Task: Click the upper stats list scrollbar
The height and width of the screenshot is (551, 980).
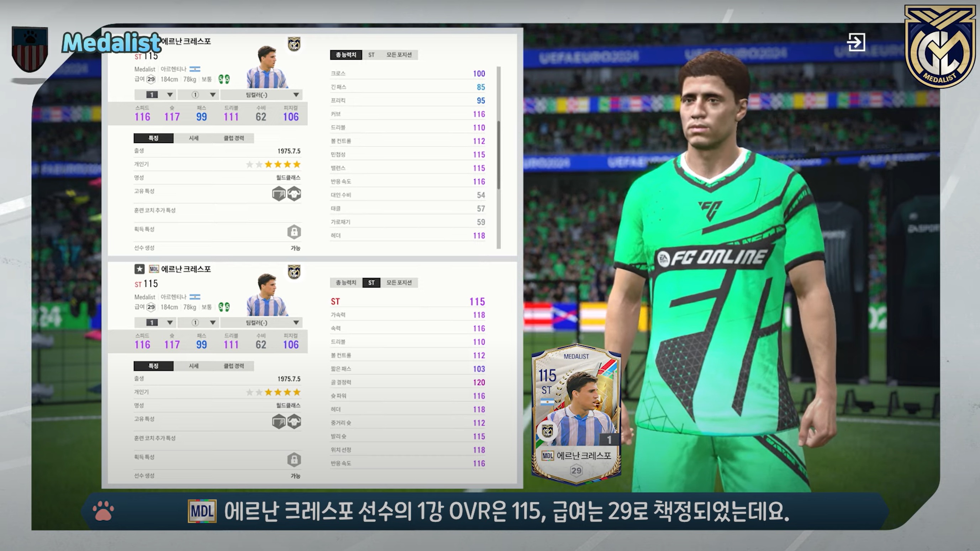Action: click(x=499, y=156)
